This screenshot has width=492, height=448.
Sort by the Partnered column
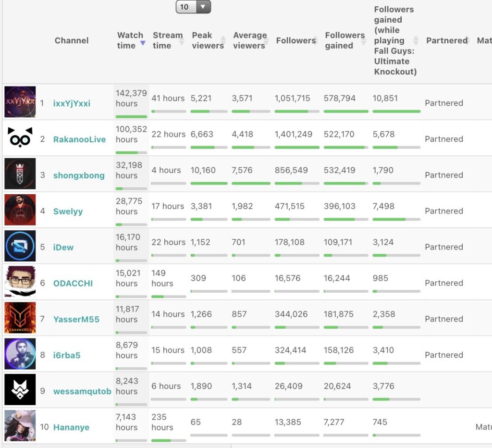click(x=447, y=40)
